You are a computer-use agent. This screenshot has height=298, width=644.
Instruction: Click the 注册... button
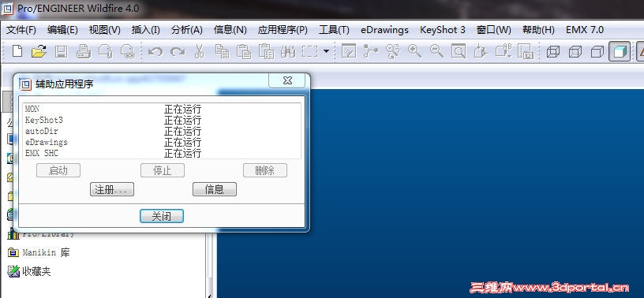112,189
